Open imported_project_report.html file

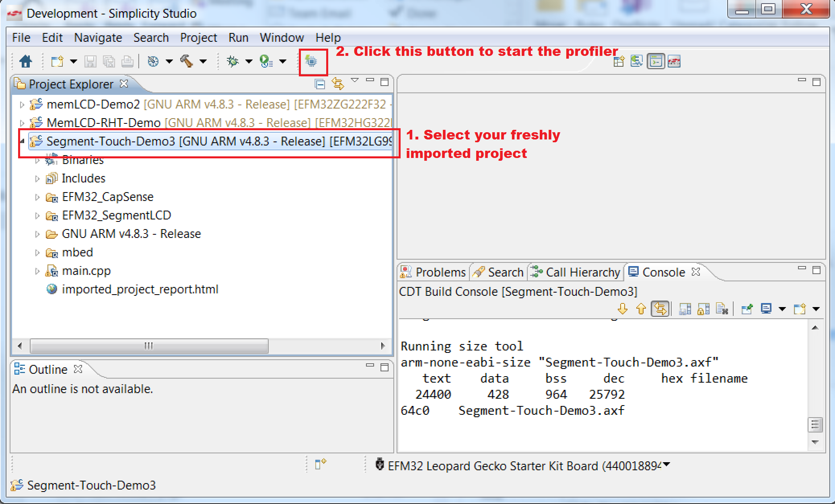coord(140,289)
